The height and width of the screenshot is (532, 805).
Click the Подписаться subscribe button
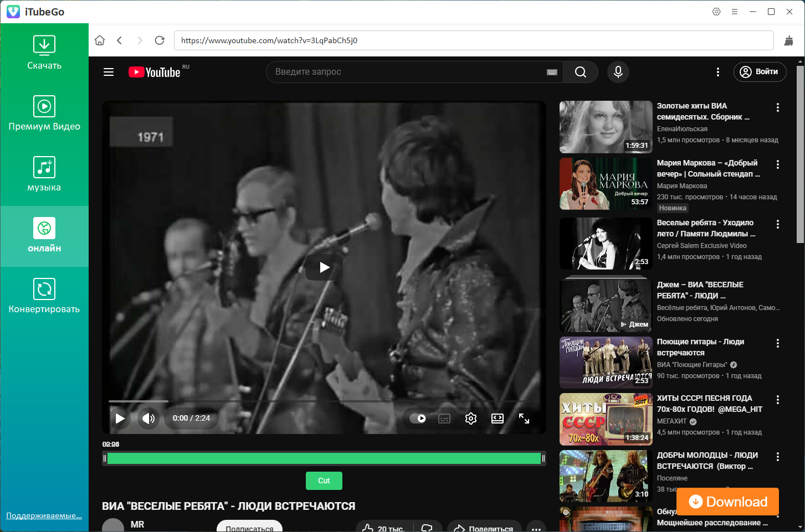(249, 527)
